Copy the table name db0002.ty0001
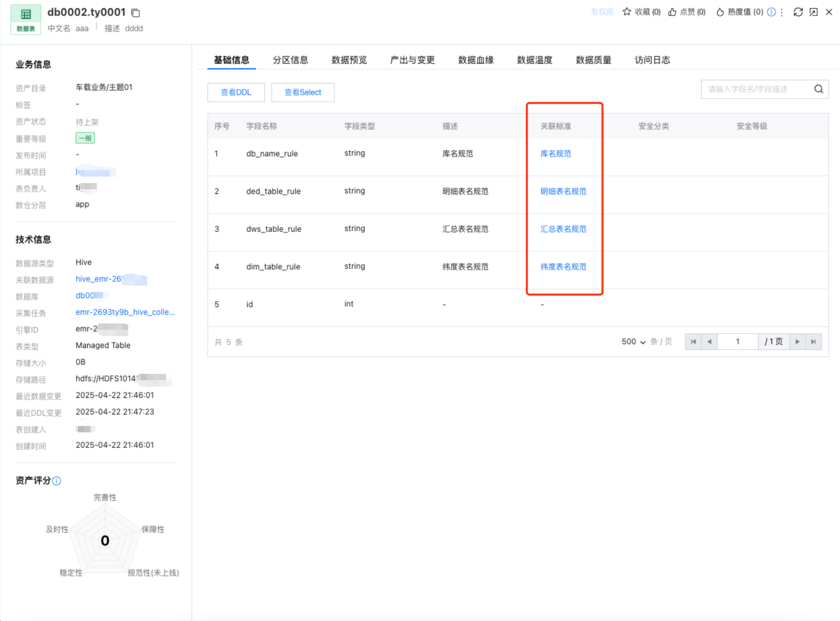Screen dimensions: 840x621 point(136,13)
